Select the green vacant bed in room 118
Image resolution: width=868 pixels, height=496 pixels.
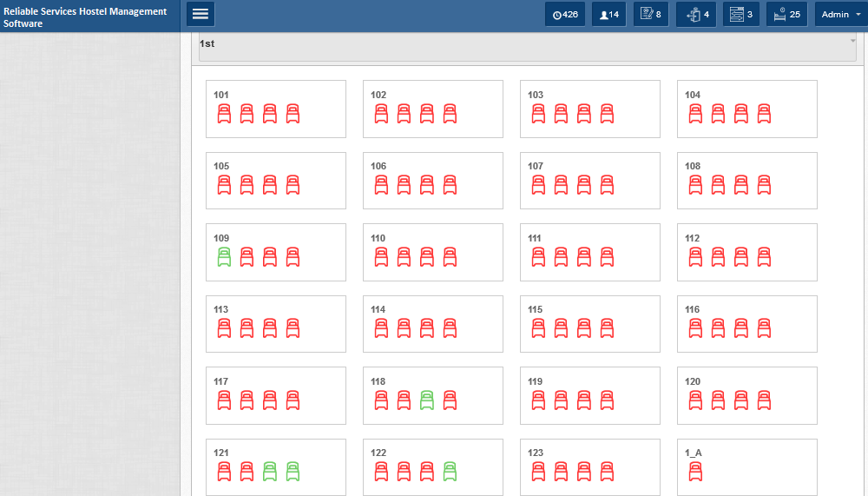point(427,400)
